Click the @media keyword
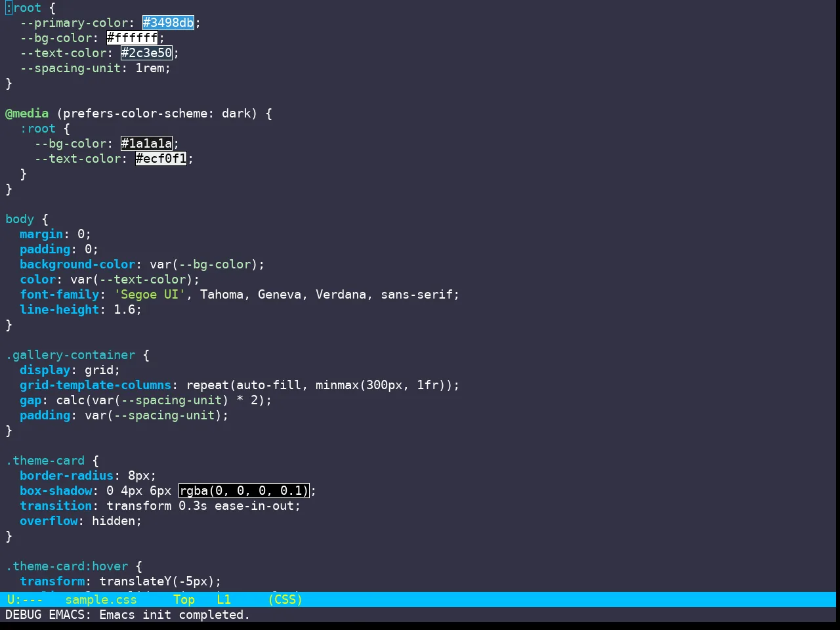The height and width of the screenshot is (630, 840). [x=27, y=114]
